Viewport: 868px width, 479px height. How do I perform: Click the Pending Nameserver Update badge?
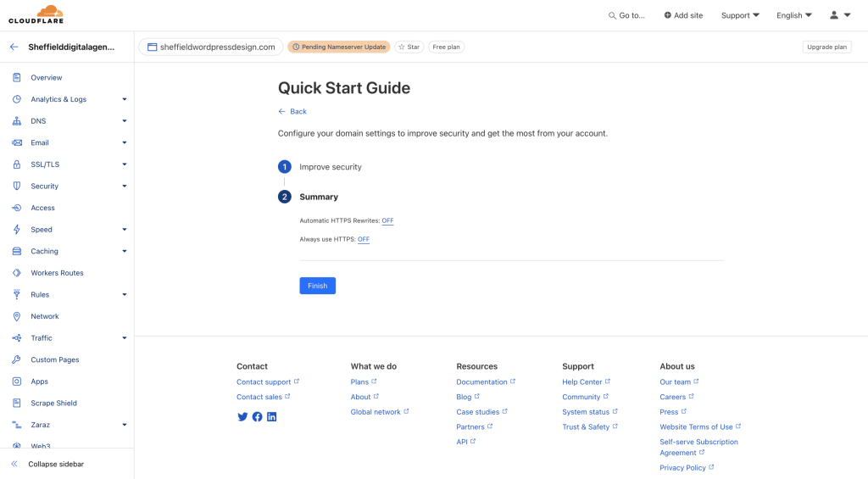tap(339, 47)
